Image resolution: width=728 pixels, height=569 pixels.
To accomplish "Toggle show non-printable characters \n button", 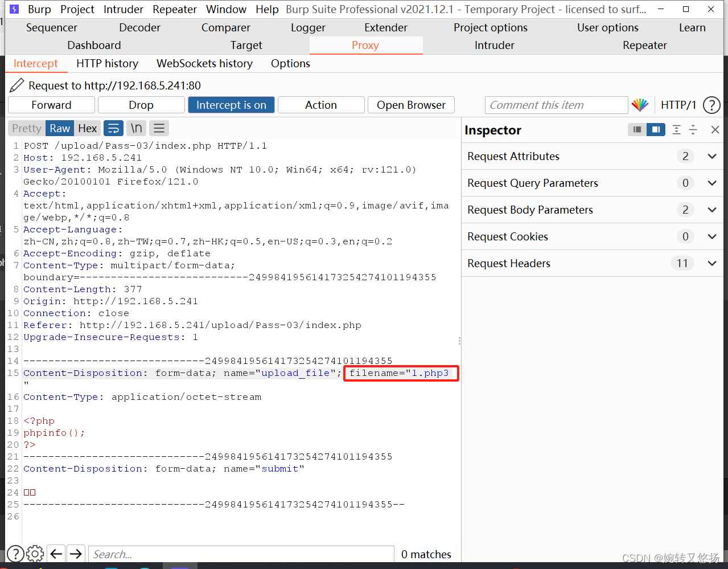I will 136,128.
